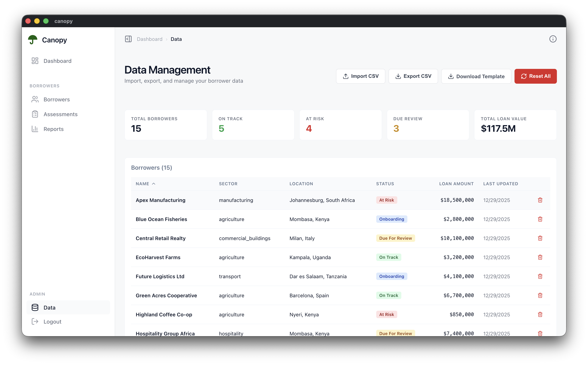This screenshot has width=588, height=365.
Task: Sort the table by Loan Amount header
Action: [456, 184]
